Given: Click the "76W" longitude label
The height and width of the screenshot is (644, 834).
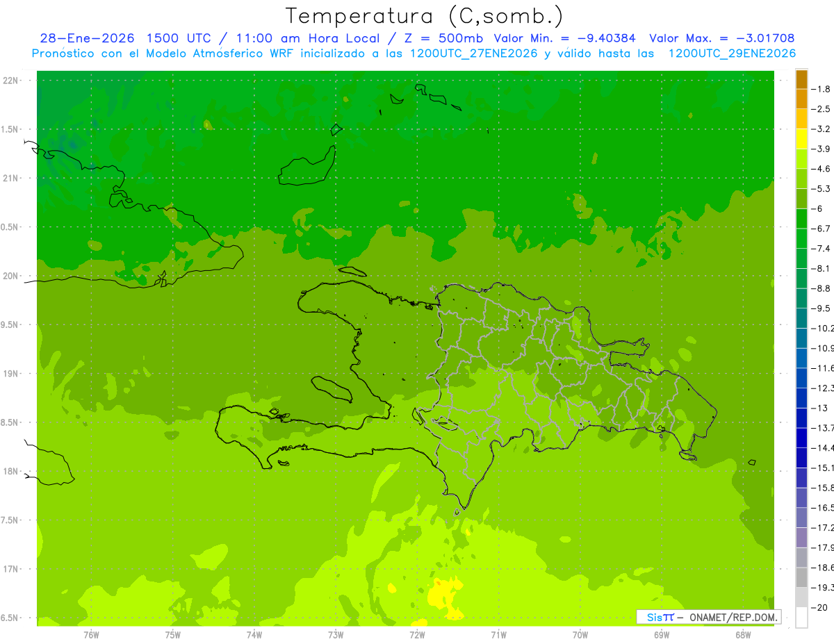Looking at the screenshot, I should [x=91, y=634].
